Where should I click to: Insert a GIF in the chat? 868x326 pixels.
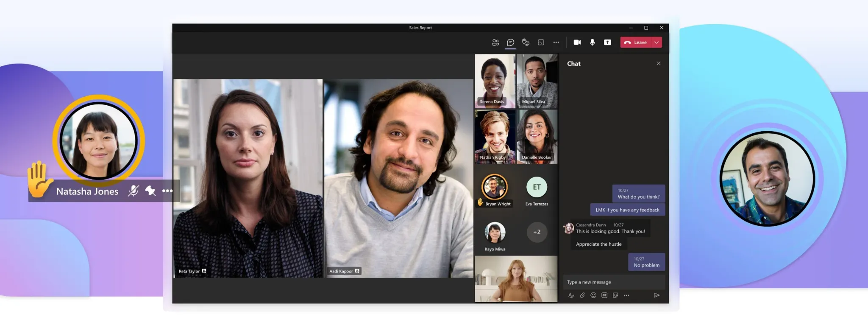604,295
